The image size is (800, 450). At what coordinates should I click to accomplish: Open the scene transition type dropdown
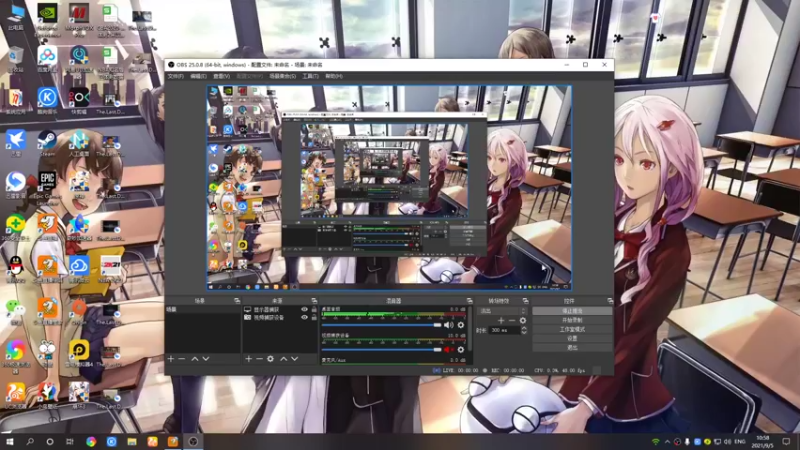pyautogui.click(x=502, y=311)
